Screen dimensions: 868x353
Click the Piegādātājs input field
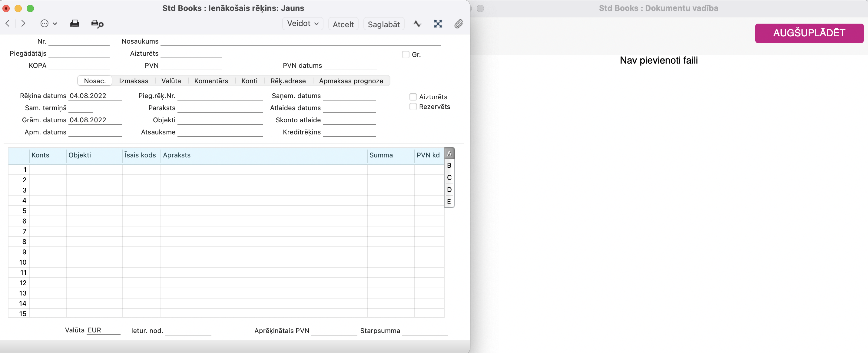coord(79,54)
